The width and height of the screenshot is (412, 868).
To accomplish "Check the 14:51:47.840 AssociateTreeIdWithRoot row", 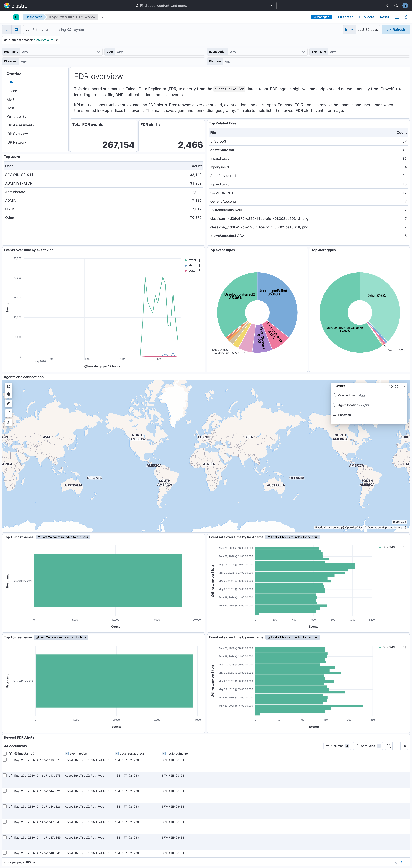I will [5, 837].
